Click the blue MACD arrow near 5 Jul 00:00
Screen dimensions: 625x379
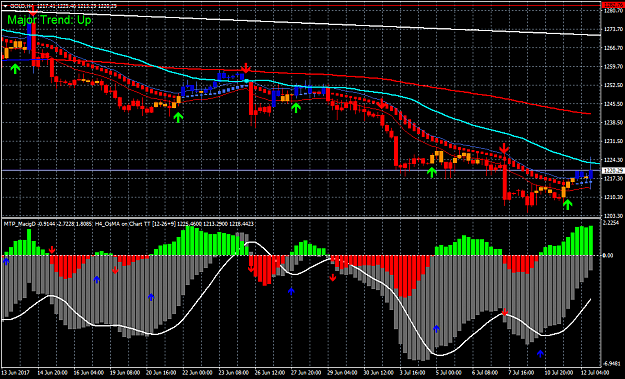436,329
